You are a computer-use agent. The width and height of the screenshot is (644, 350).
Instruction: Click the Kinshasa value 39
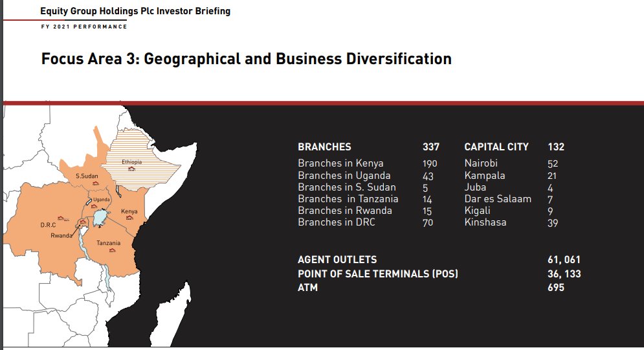point(553,223)
